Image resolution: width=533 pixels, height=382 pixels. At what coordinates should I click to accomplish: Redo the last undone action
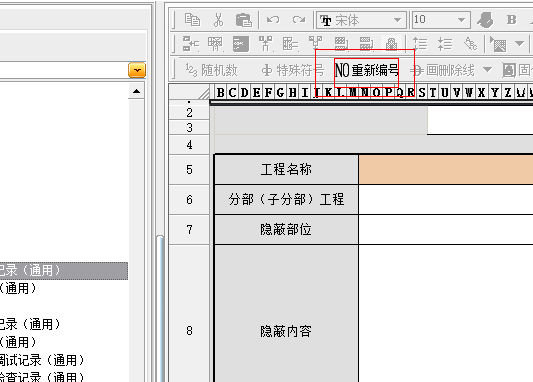click(299, 20)
